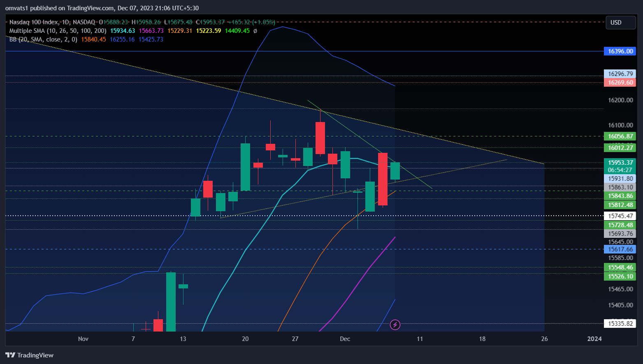Open the USD currency selector

coord(620,23)
